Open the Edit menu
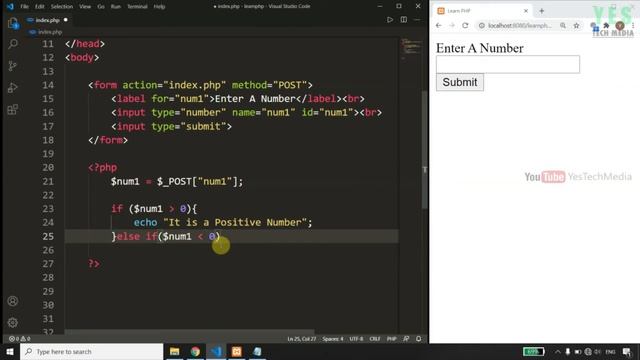Screen dimensions: 640x360 tap(40, 7)
